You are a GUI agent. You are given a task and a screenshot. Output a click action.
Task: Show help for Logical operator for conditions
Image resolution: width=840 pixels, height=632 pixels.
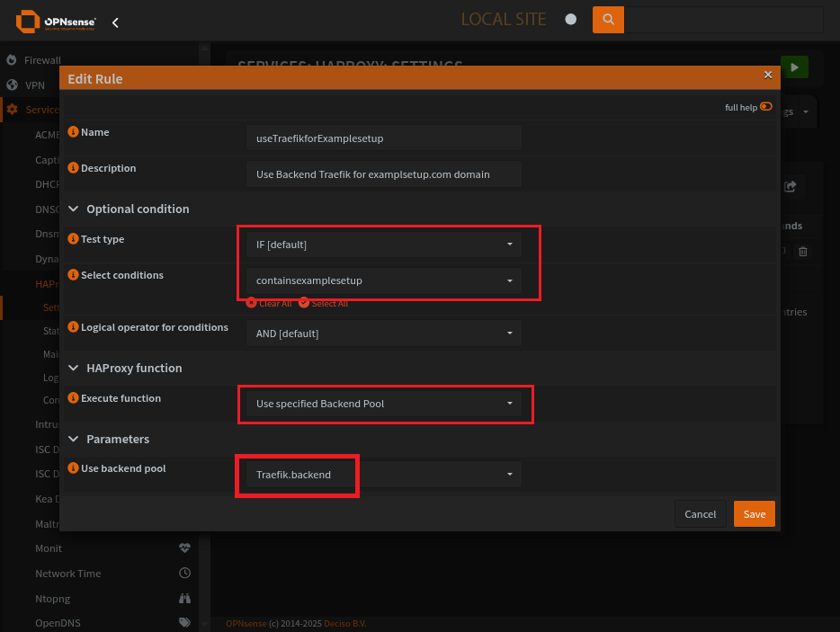74,326
